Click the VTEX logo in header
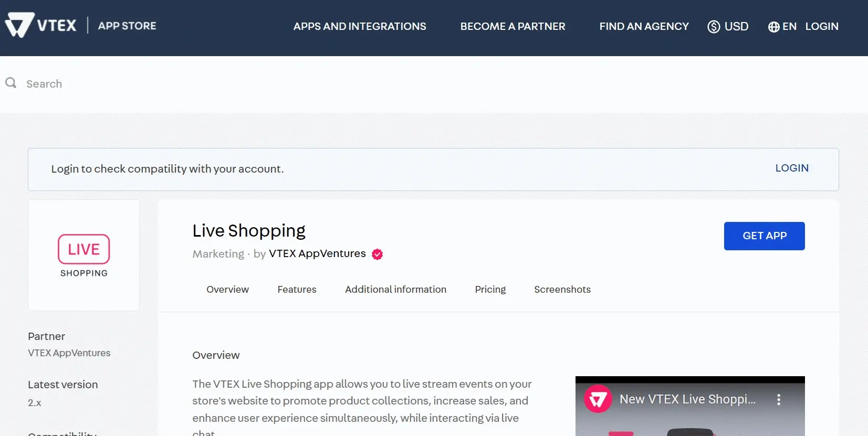Viewport: 868px width, 436px height. tap(41, 25)
